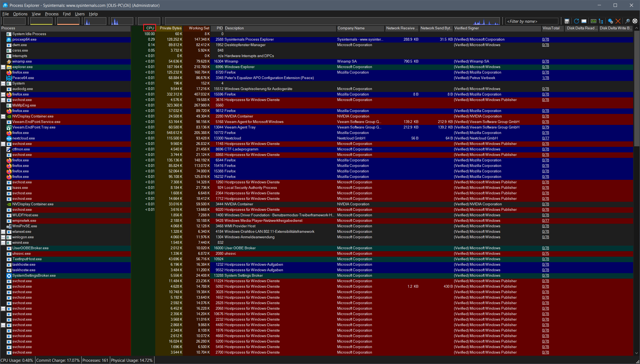The height and width of the screenshot is (364, 640).
Task: Toggle the Show Lower Pane icon
Action: [584, 21]
